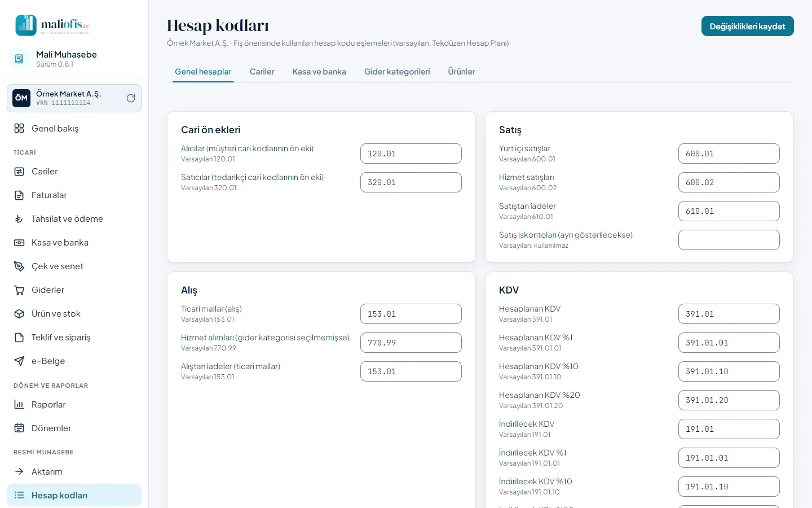Click the Hesap kodları list icon

(19, 496)
